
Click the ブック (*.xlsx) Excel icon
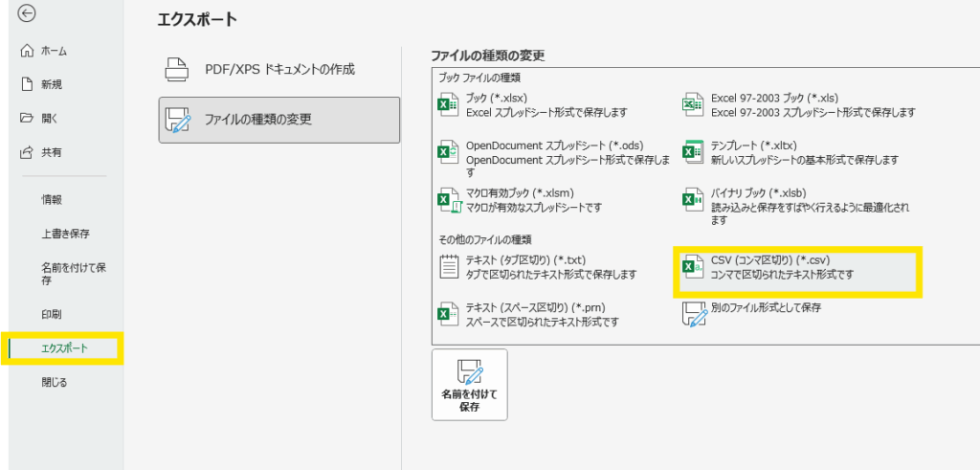point(448,105)
